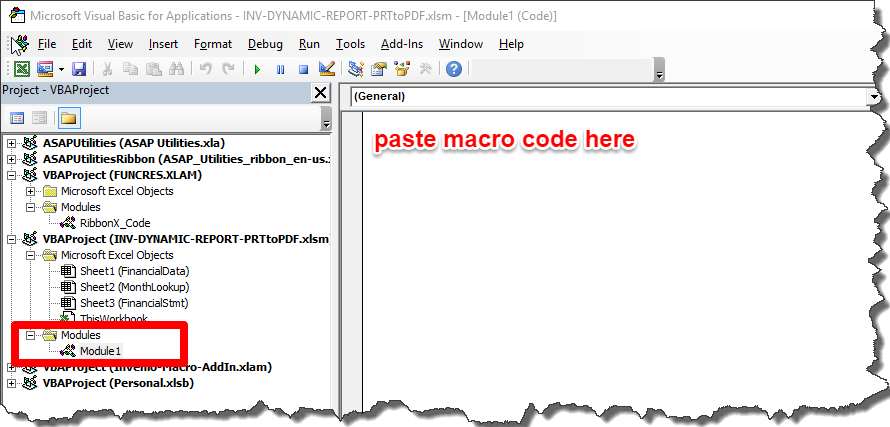Open the Insert object dropdown arrow

click(61, 69)
